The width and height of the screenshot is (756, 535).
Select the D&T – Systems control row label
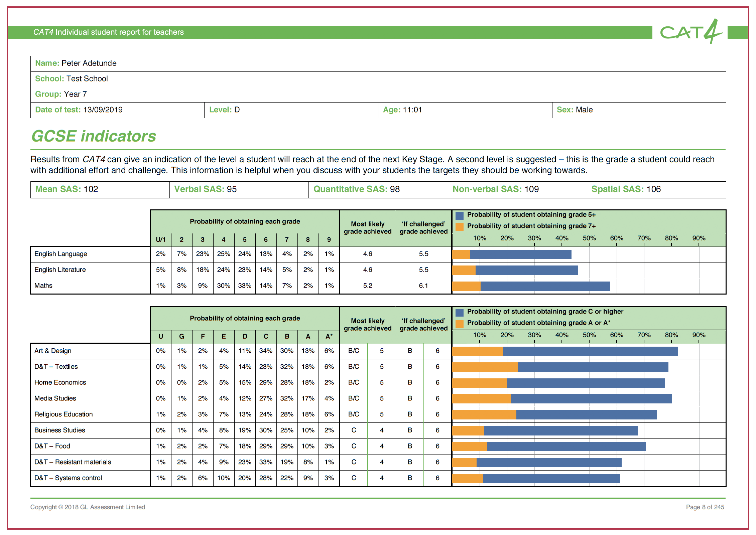(68, 478)
